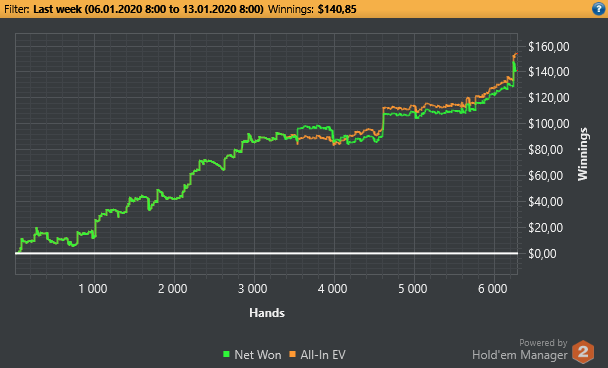Click the 6 000 hands axis label
608x368 pixels.
[x=493, y=289]
